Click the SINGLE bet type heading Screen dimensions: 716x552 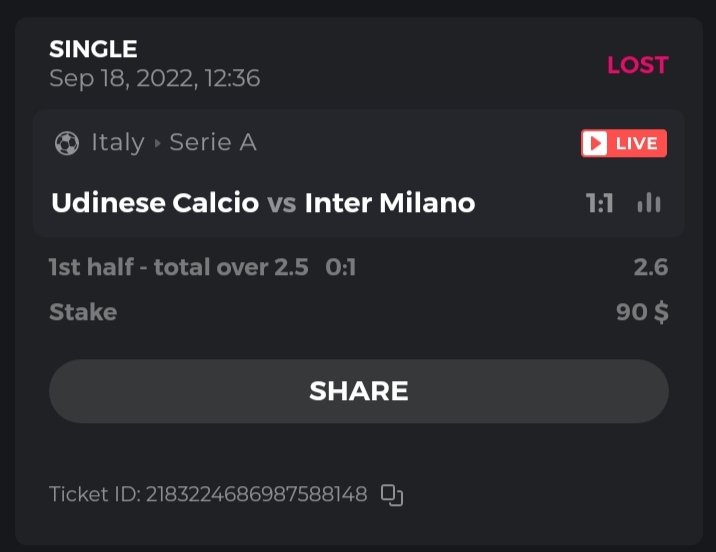(93, 48)
